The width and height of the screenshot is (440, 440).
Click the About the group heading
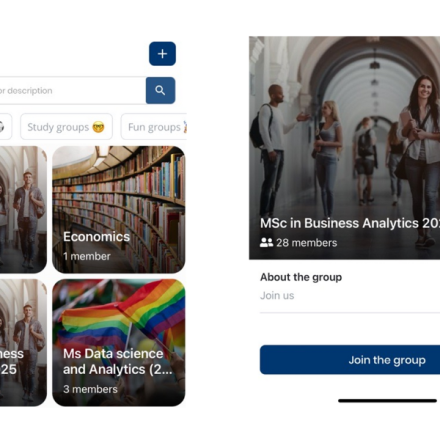click(x=301, y=277)
